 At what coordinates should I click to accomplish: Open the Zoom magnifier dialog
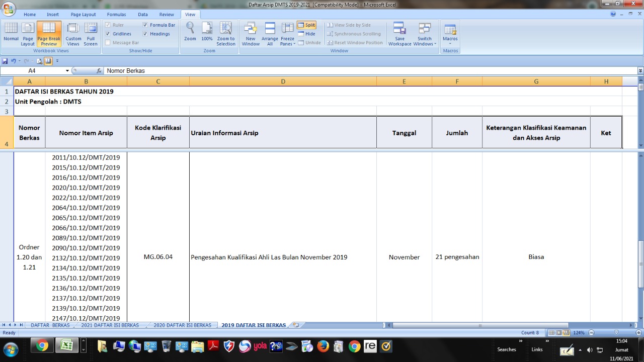coord(190,33)
